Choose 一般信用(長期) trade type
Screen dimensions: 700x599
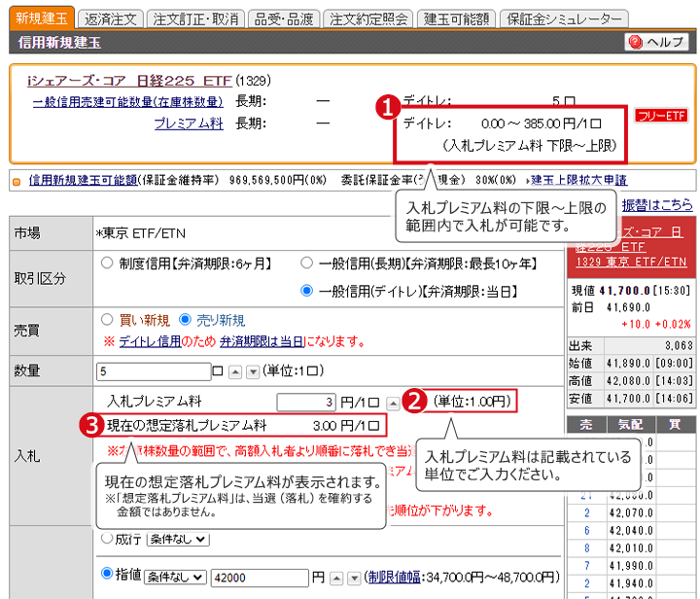[x=307, y=263]
